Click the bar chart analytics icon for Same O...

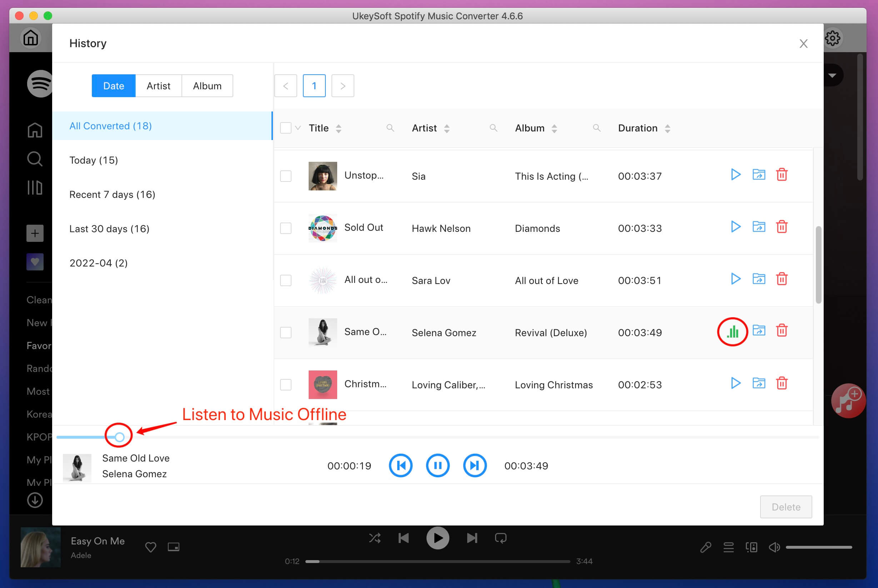[733, 332]
